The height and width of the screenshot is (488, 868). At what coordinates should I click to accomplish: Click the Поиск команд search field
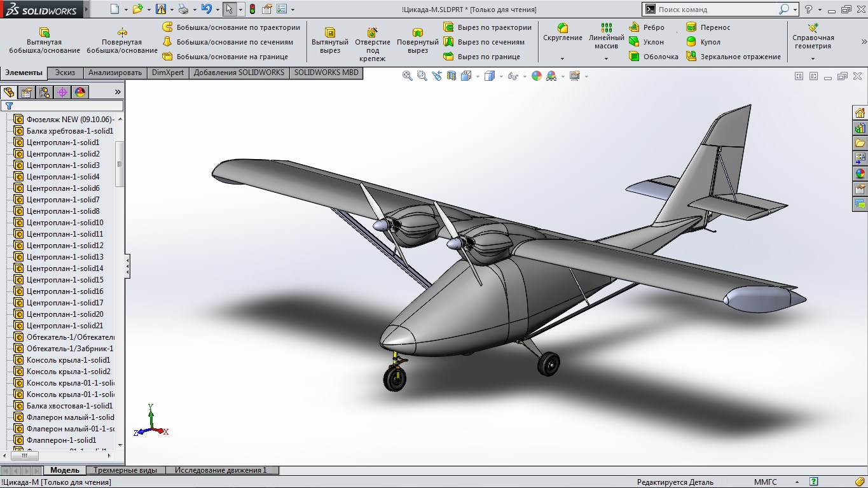(717, 10)
